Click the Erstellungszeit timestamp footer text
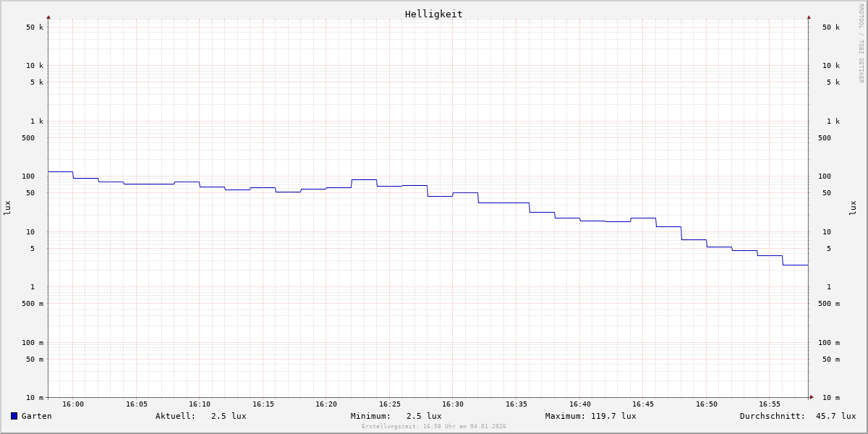This screenshot has height=434, width=868. pos(434,427)
